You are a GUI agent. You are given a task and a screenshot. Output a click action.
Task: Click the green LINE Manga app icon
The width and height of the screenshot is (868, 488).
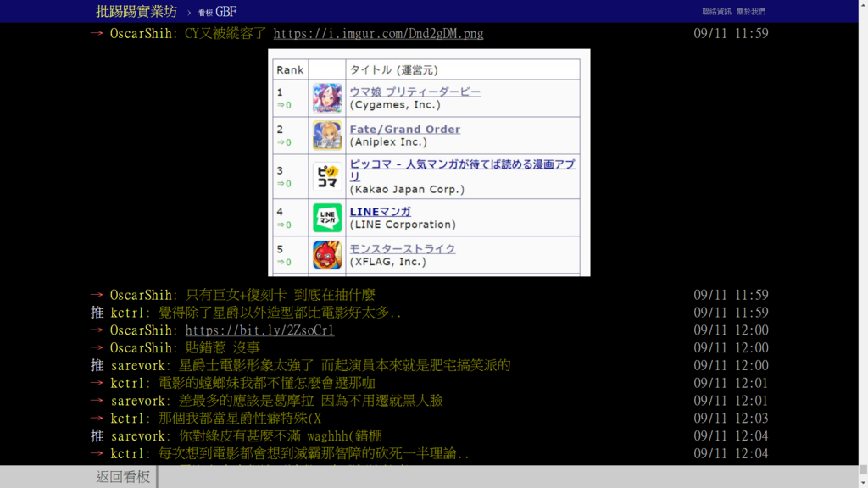[327, 218]
